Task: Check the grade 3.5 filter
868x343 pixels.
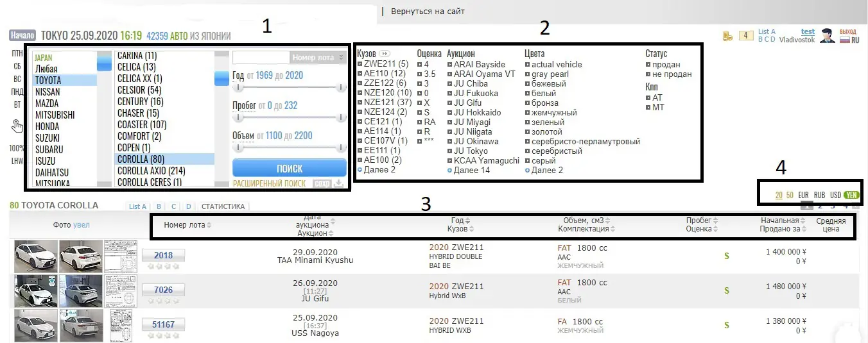Action: pyautogui.click(x=420, y=74)
